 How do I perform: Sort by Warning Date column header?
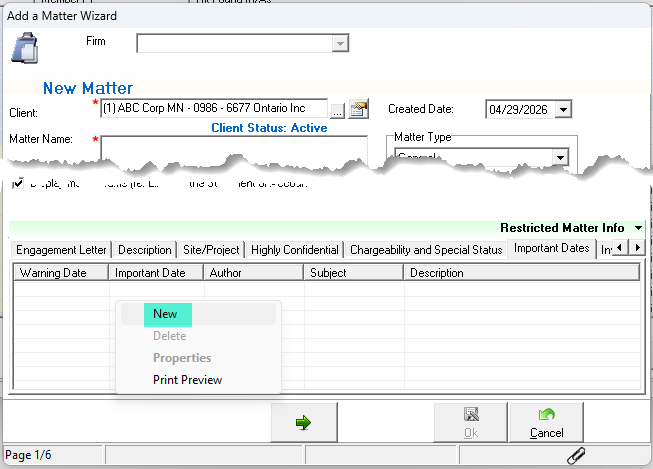point(61,273)
